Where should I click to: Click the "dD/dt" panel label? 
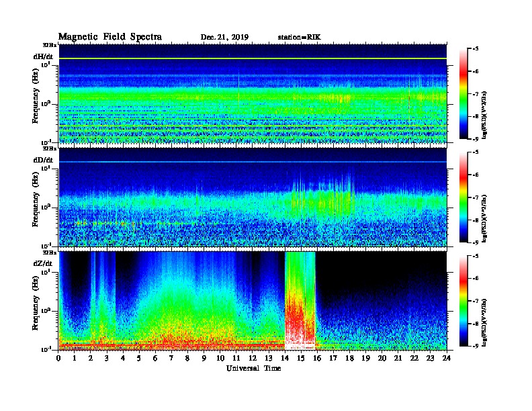pyautogui.click(x=43, y=160)
